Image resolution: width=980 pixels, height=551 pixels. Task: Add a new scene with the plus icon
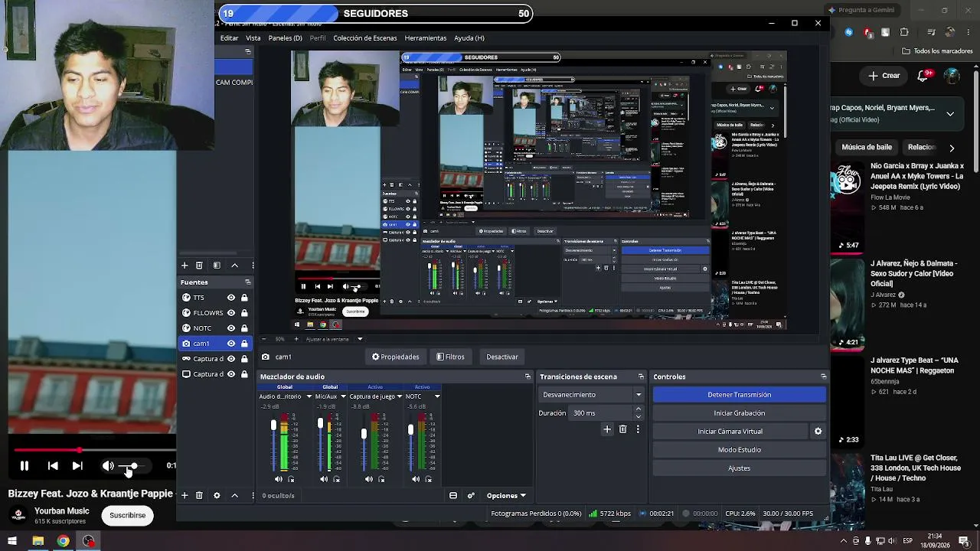[x=185, y=266]
